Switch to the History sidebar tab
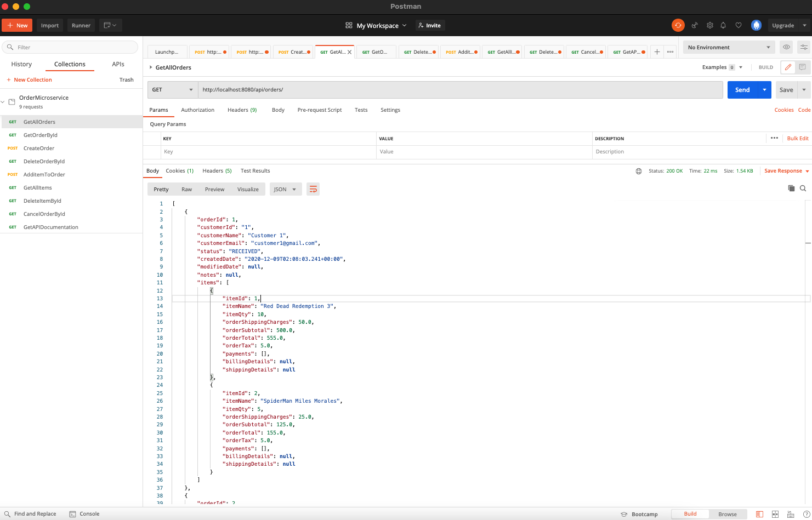 (x=21, y=64)
